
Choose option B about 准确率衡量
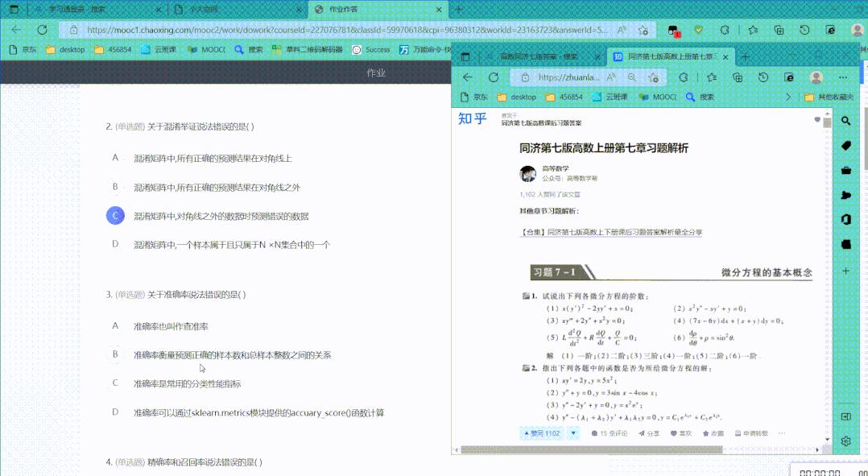[x=115, y=355]
